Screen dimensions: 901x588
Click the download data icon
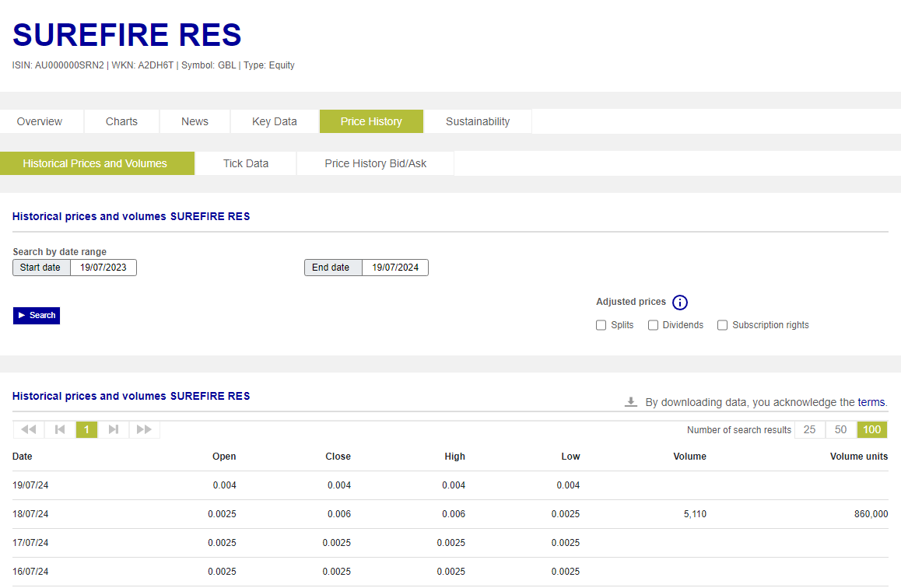point(631,402)
